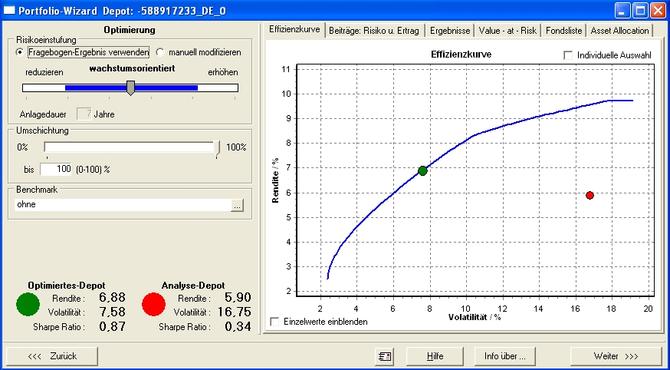Click the green Optimiertes-Depot circle indicator

(28, 304)
